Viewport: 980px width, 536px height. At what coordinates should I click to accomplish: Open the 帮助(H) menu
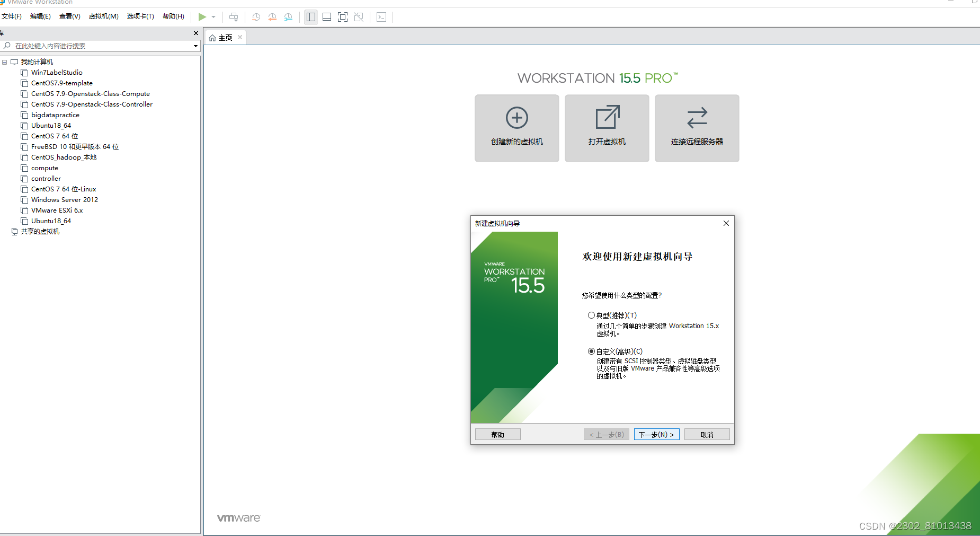click(174, 16)
